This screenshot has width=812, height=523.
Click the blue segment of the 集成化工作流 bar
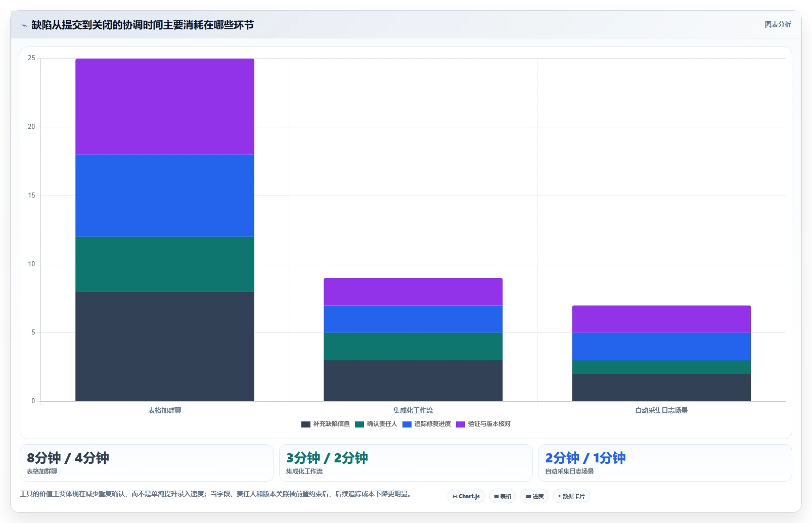point(413,319)
